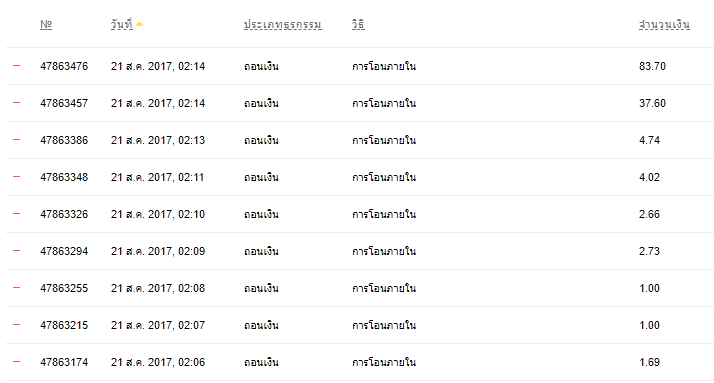Click the red minus icon on row 47863326

16,214
